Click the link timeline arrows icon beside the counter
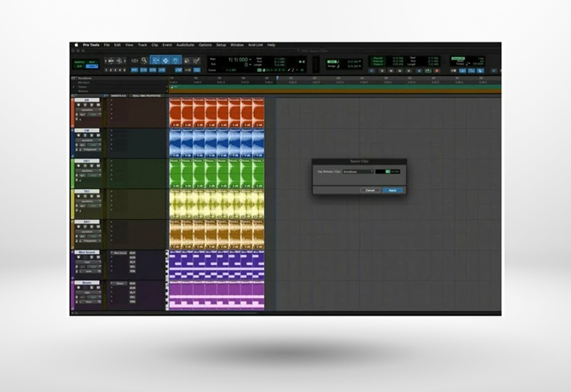The height and width of the screenshot is (392, 571). (x=302, y=61)
